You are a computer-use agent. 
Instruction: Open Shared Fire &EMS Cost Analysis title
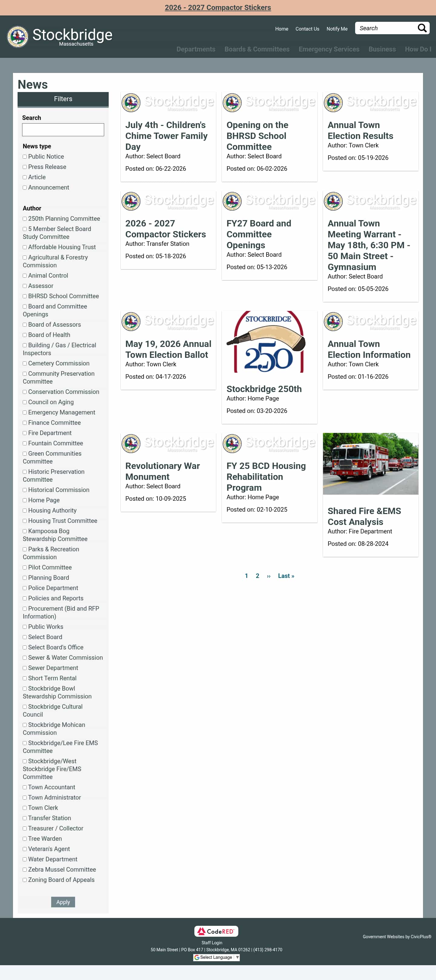point(364,516)
